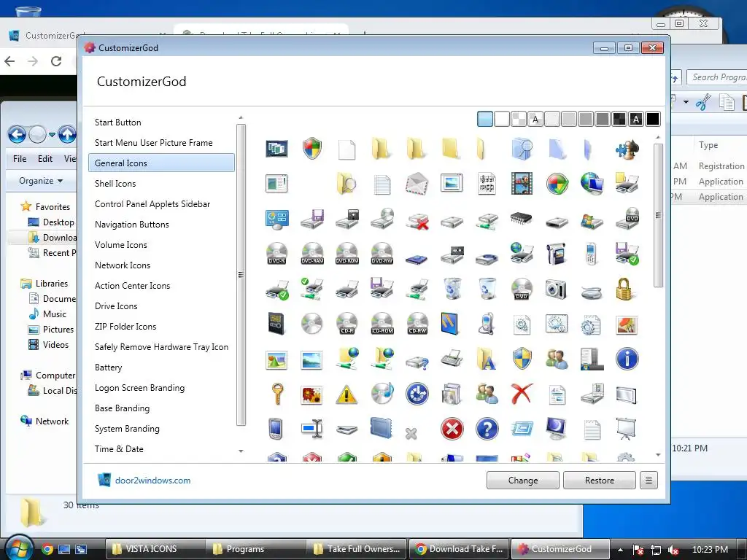Image resolution: width=747 pixels, height=560 pixels.
Task: Select the blue yellow shield icon
Action: tap(522, 359)
